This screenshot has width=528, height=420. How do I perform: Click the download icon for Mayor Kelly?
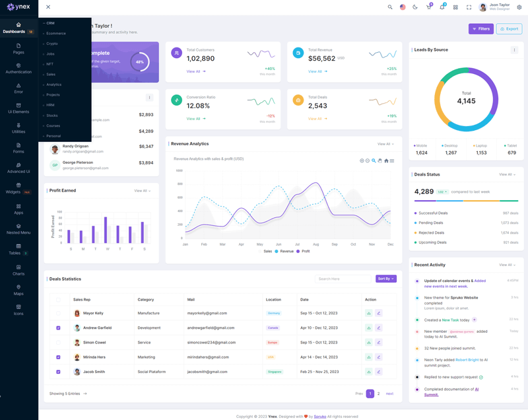[368, 313]
